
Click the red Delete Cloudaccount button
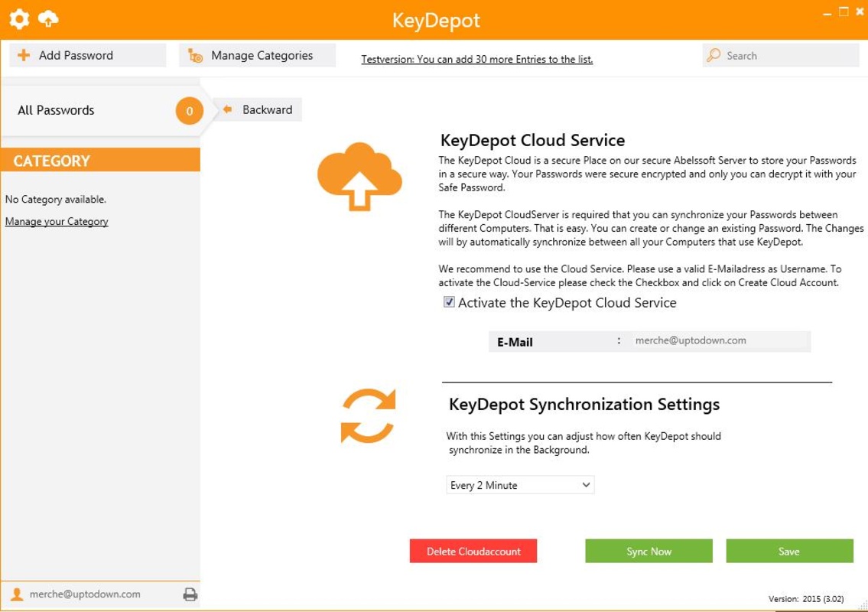[473, 552]
